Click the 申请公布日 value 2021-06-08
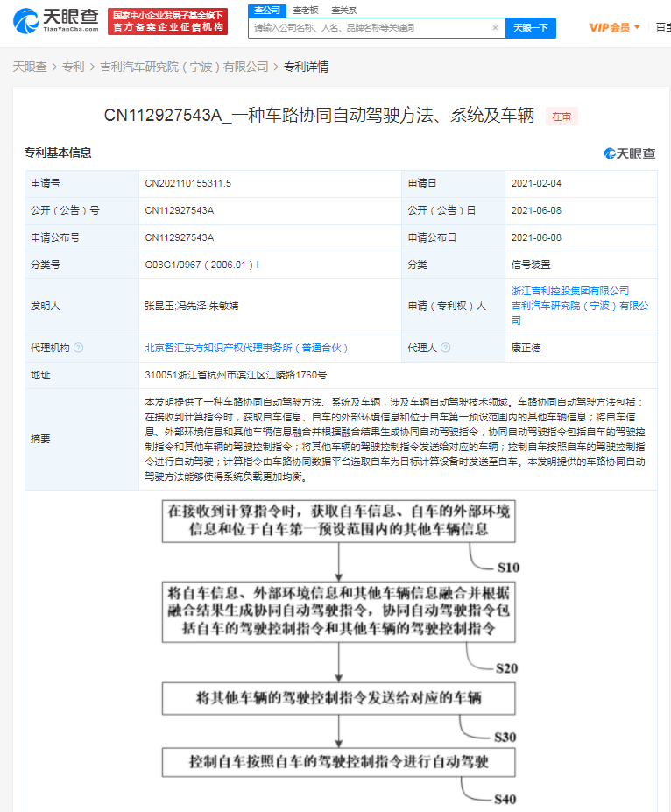Screen dimensions: 671x812 [x=536, y=237]
